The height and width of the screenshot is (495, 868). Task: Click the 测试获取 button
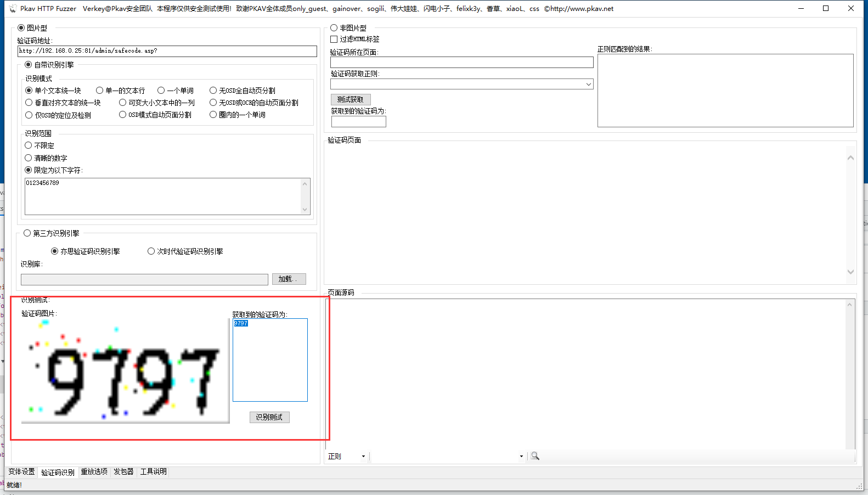[x=351, y=99]
